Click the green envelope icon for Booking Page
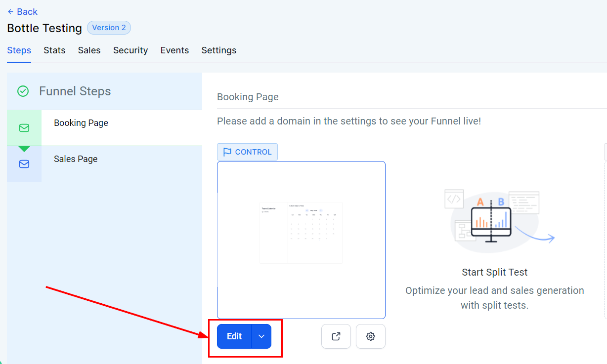The height and width of the screenshot is (364, 607). (24, 128)
